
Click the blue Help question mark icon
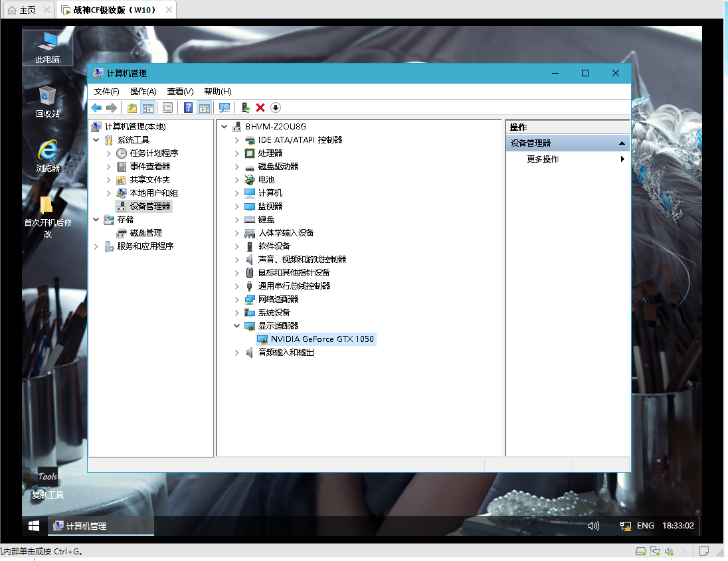[189, 108]
